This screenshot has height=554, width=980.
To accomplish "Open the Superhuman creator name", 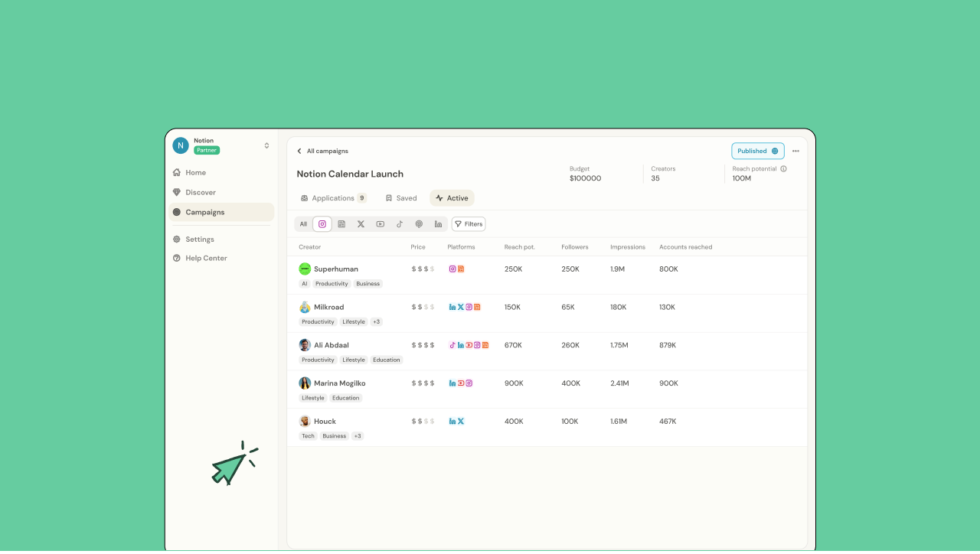I will click(336, 269).
